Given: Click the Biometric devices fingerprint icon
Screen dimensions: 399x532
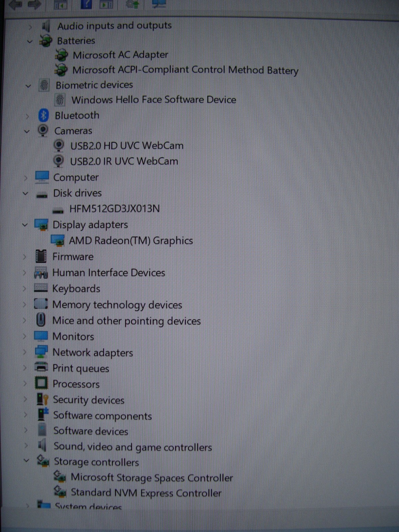Looking at the screenshot, I should (44, 85).
